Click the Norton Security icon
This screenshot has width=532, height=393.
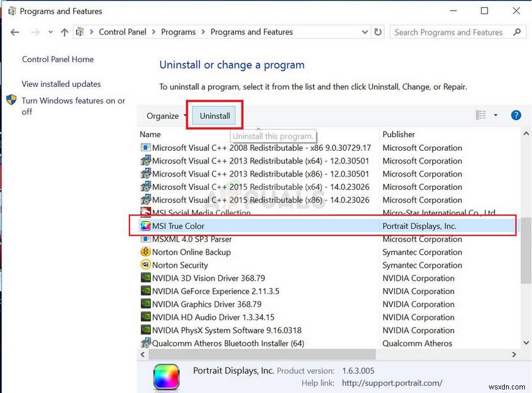click(x=145, y=265)
